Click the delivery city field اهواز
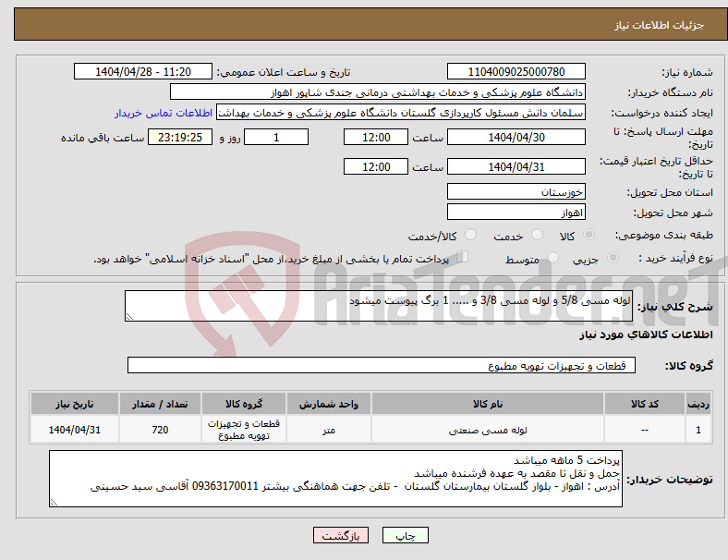The image size is (728, 560). pos(516,213)
